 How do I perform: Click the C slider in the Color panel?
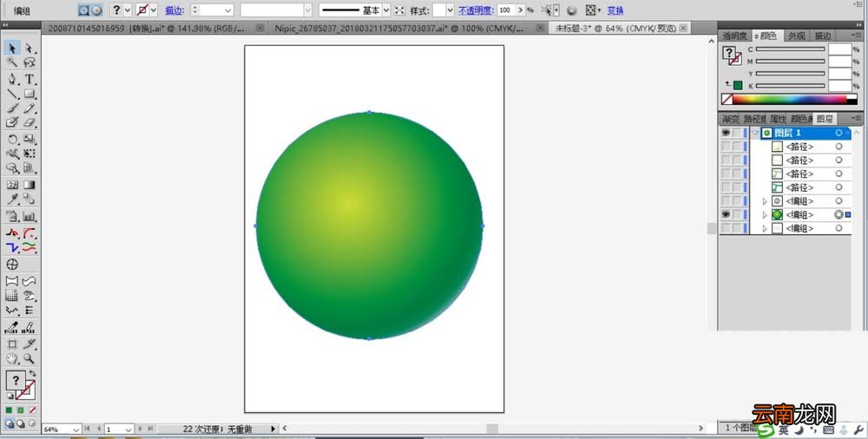click(x=790, y=49)
